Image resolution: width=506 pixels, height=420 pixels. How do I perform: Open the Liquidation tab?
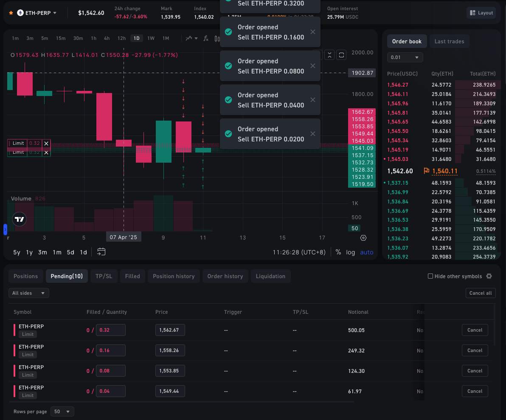tap(271, 276)
